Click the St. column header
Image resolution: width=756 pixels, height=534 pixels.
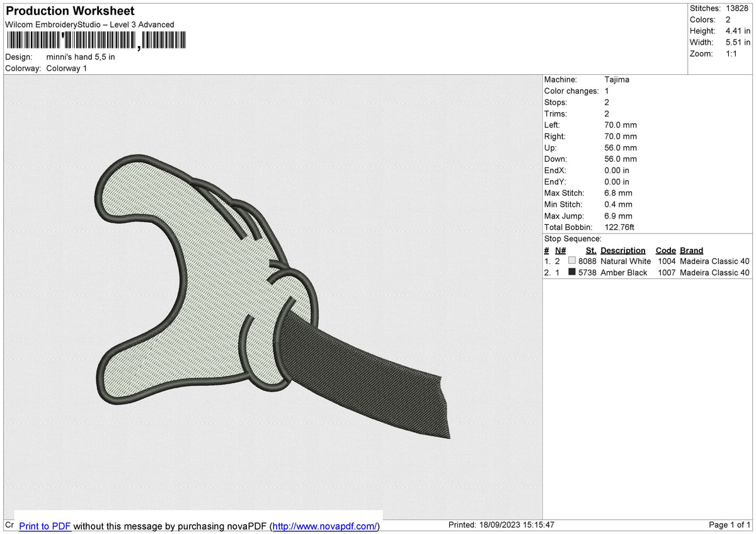click(x=591, y=250)
